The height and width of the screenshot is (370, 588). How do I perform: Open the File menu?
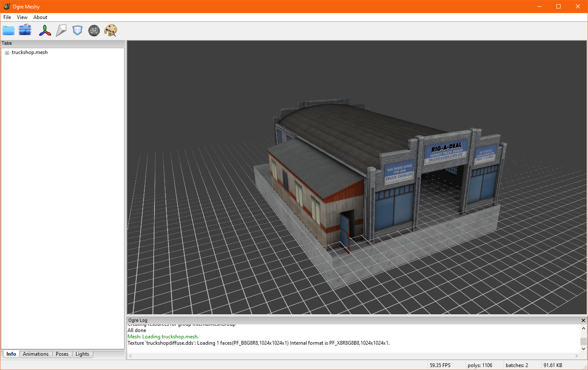(7, 17)
